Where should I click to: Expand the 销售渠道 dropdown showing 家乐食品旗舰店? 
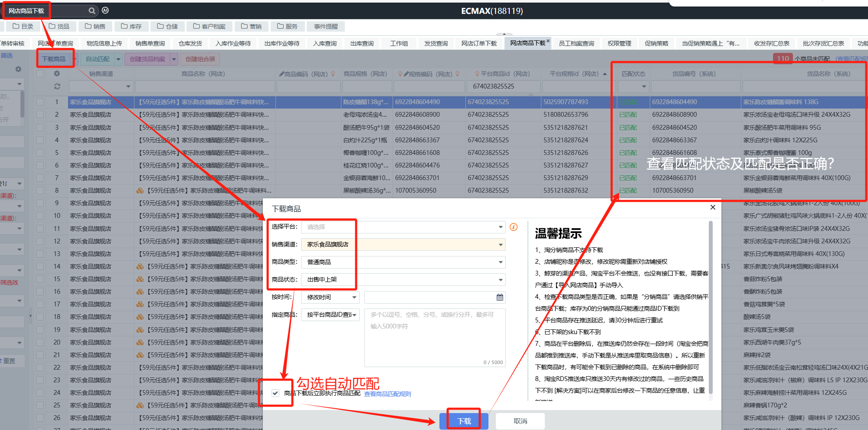click(x=501, y=245)
